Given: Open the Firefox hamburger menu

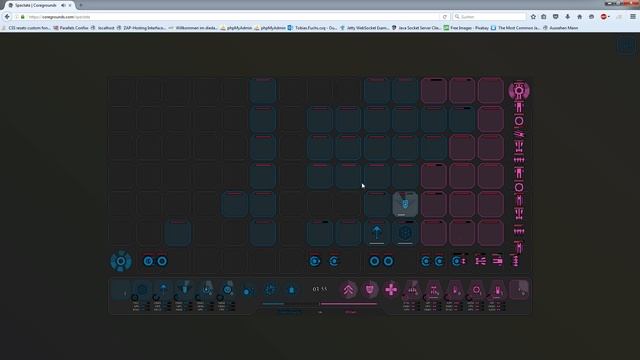Looking at the screenshot, I should click(x=633, y=17).
